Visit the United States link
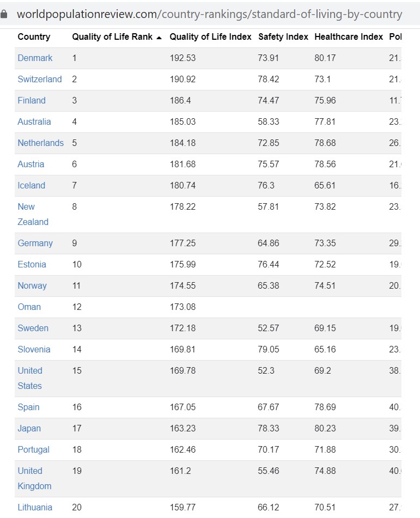The image size is (420, 518). (x=30, y=378)
